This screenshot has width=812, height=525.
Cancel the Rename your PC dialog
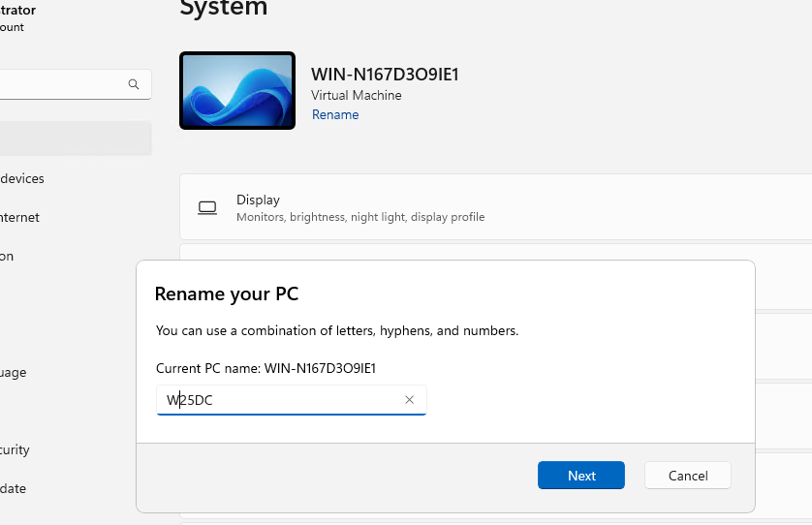click(688, 476)
